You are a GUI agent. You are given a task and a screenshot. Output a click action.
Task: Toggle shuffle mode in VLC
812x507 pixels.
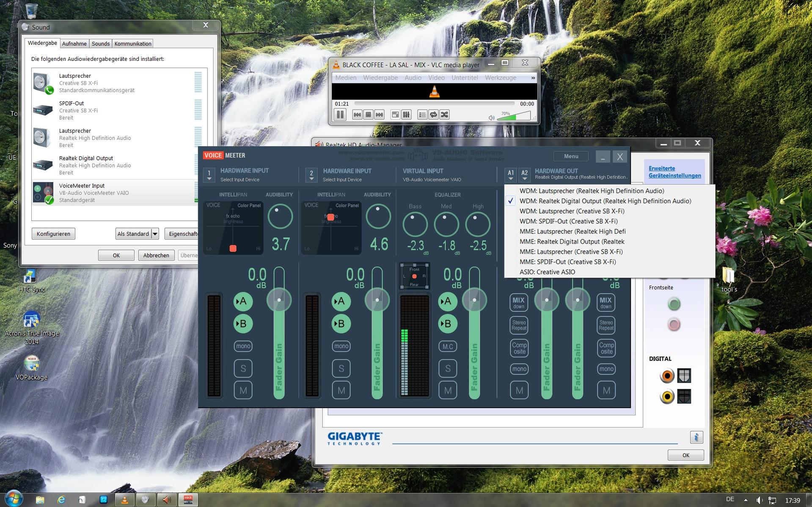(x=444, y=115)
